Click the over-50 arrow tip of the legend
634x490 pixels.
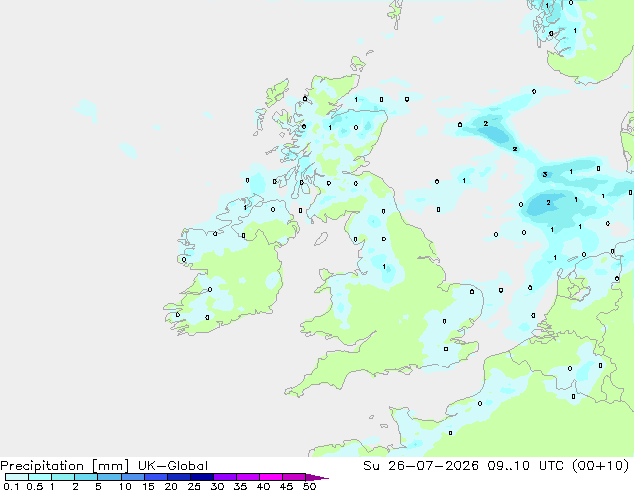317,477
